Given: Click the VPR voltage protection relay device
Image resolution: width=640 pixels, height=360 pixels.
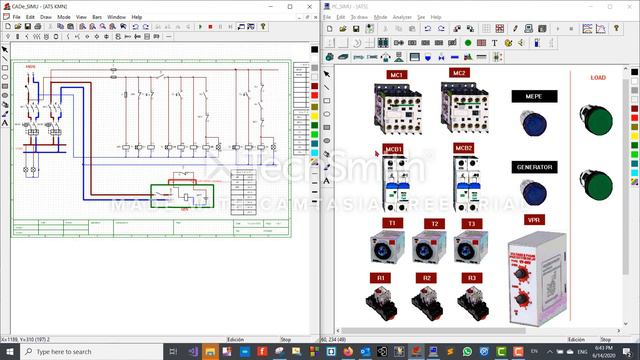Looking at the screenshot, I should 537,278.
